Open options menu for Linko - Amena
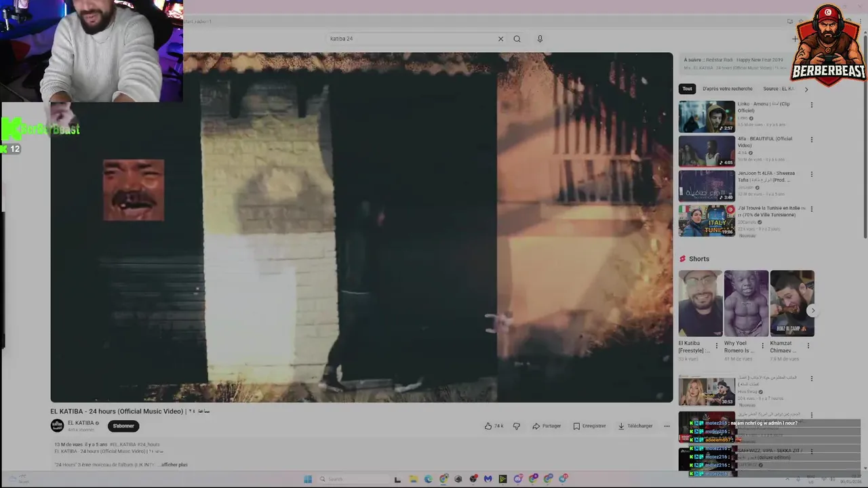Screen dimensions: 868x488 [x=812, y=105]
